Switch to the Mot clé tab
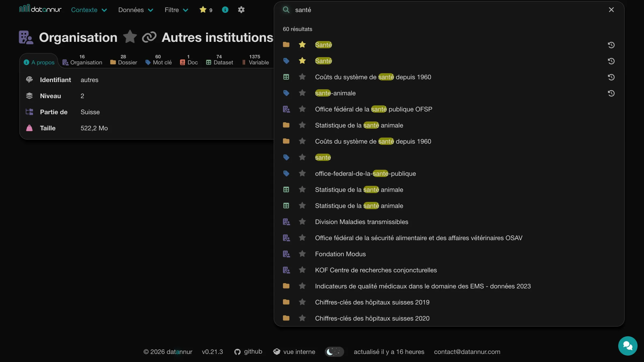644x362 pixels. click(158, 60)
